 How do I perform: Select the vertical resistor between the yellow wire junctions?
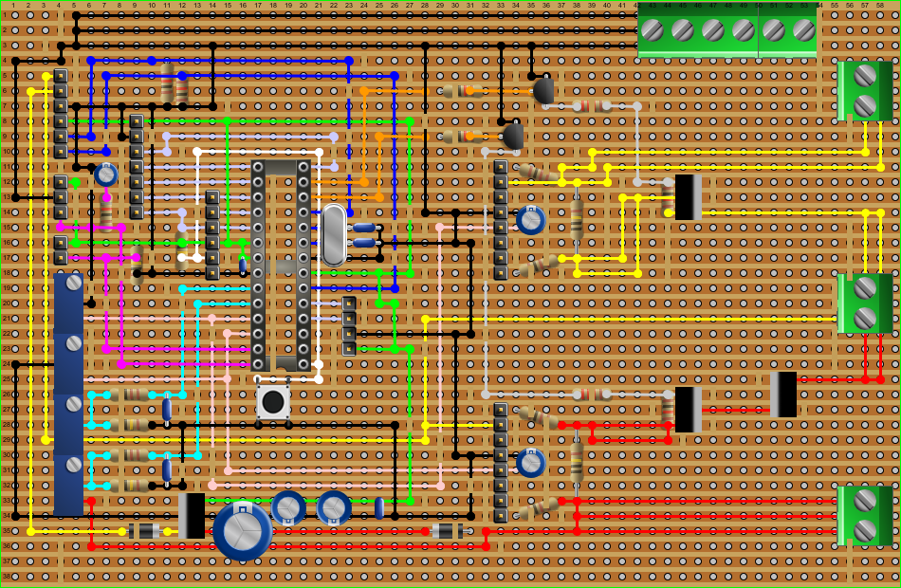pos(577,220)
